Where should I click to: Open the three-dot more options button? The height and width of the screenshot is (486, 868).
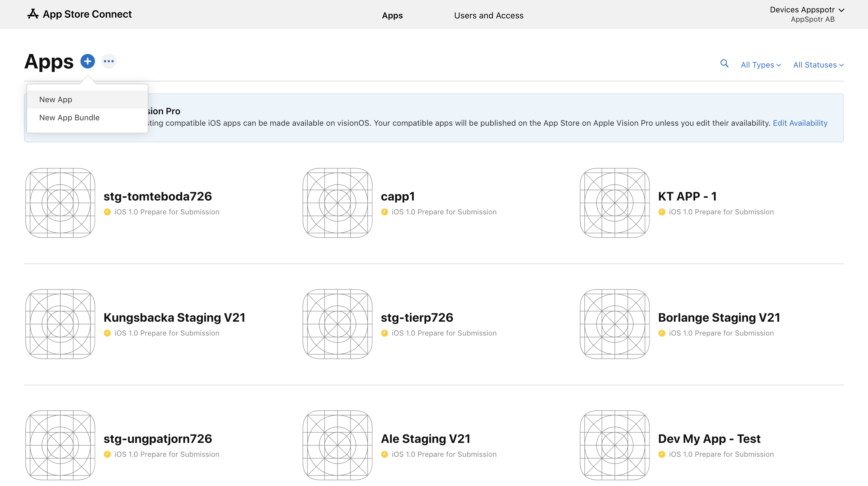(109, 61)
